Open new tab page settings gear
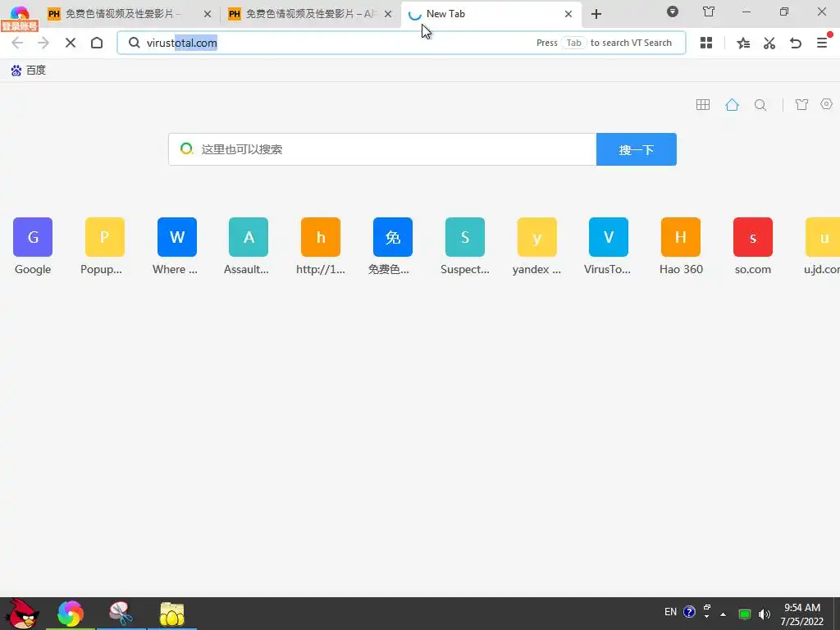Viewport: 840px width, 630px height. pos(827,104)
